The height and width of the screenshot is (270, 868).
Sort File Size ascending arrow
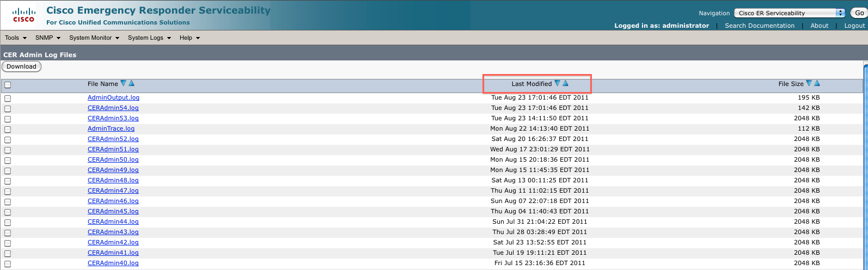[817, 83]
